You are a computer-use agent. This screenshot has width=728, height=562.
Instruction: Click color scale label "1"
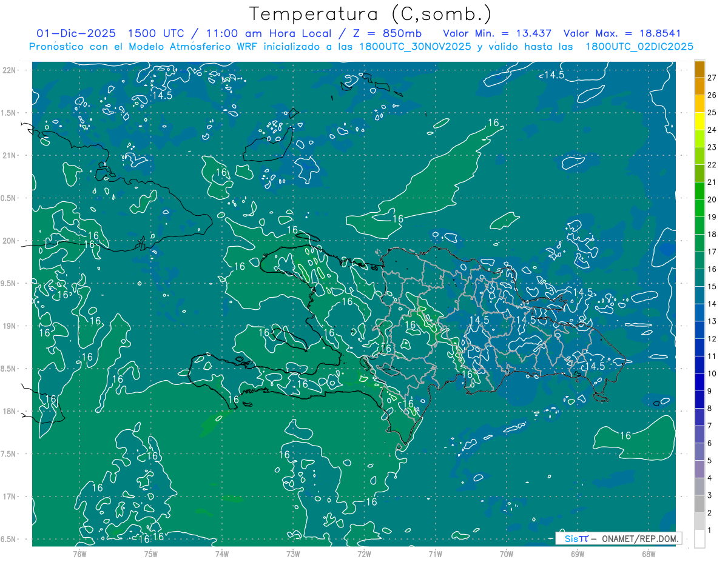tap(710, 530)
